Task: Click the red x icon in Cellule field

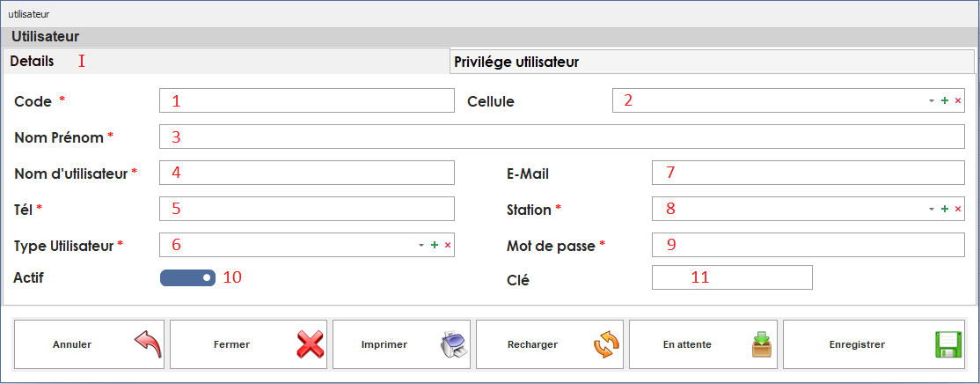Action: click(x=958, y=101)
